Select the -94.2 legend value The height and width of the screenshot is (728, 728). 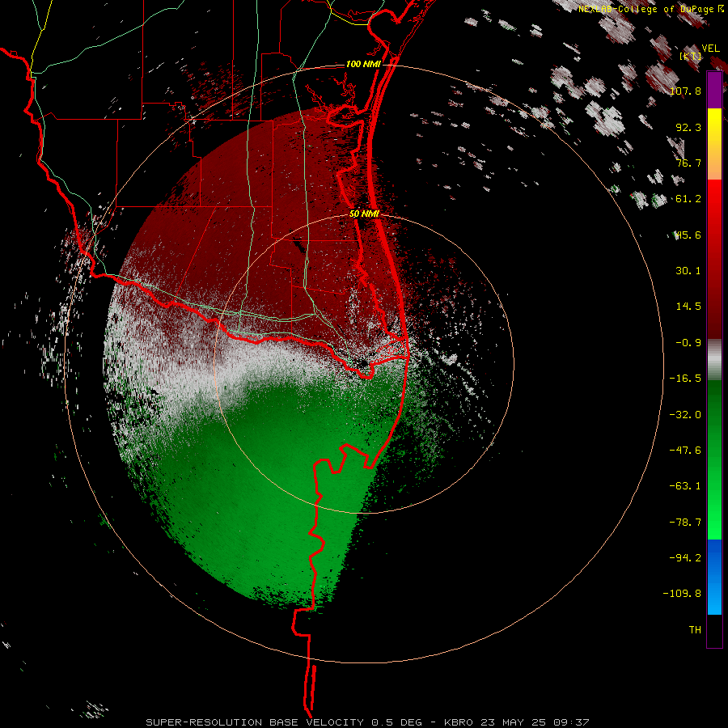coord(685,558)
